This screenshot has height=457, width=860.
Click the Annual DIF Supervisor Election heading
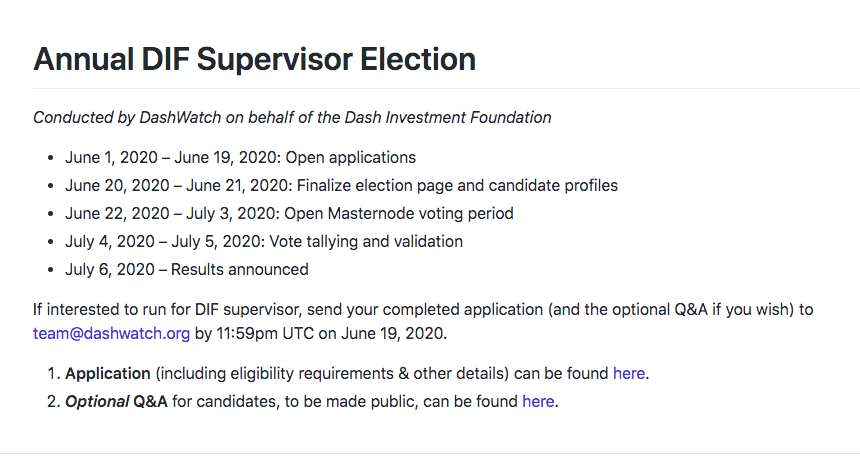(254, 59)
